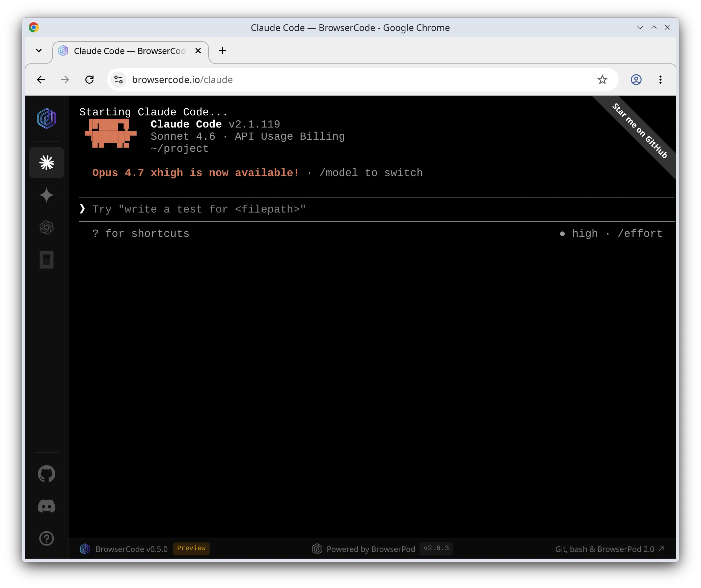Reload the browsercode.io page
This screenshot has width=701, height=588.
point(89,80)
